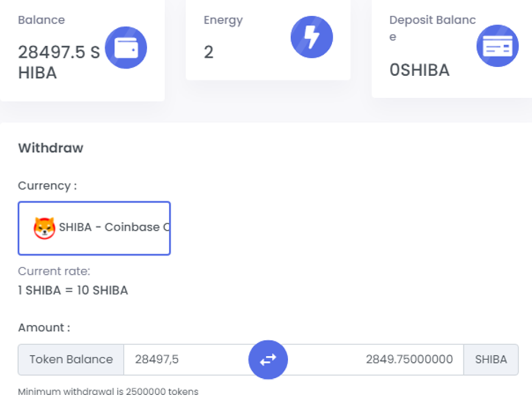Open the SHIBA - Coinbase currency dropdown
532x402 pixels.
point(94,228)
